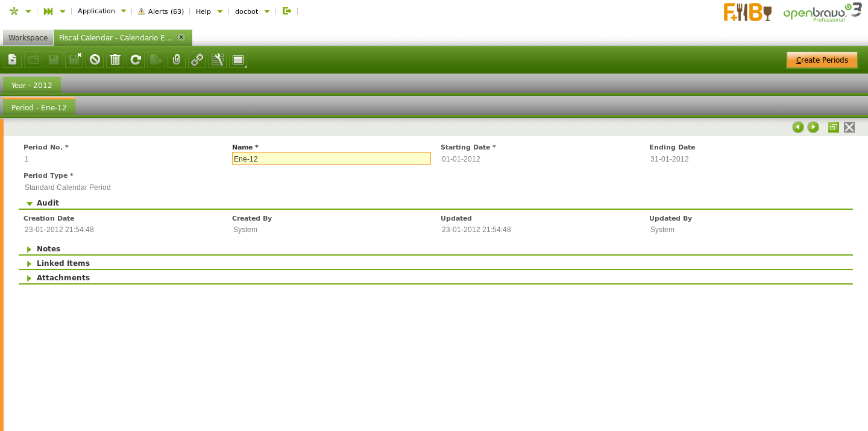Expand the Attachments section

click(x=30, y=278)
